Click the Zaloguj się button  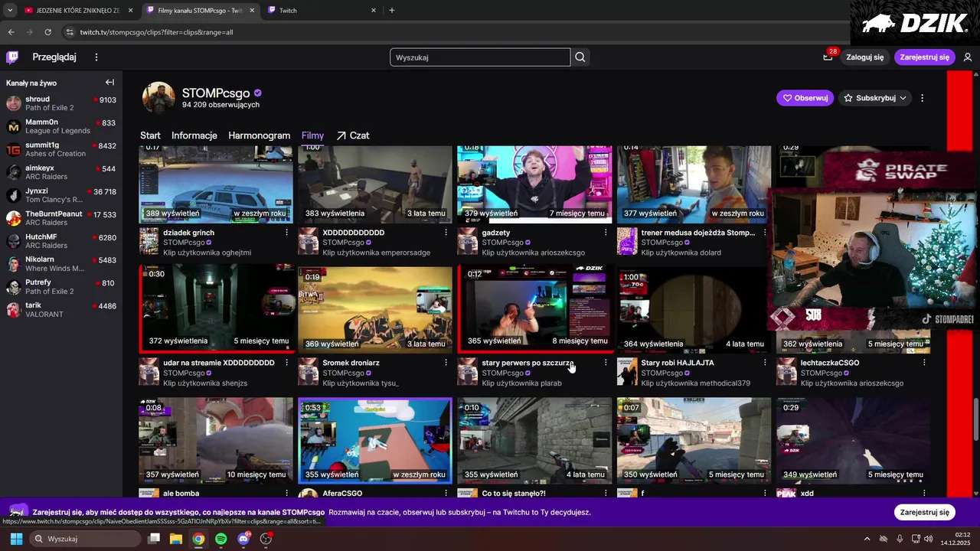(x=865, y=57)
